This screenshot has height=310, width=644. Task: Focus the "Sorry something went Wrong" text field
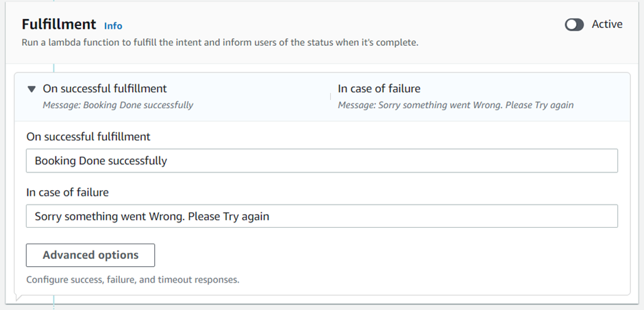coord(322,216)
